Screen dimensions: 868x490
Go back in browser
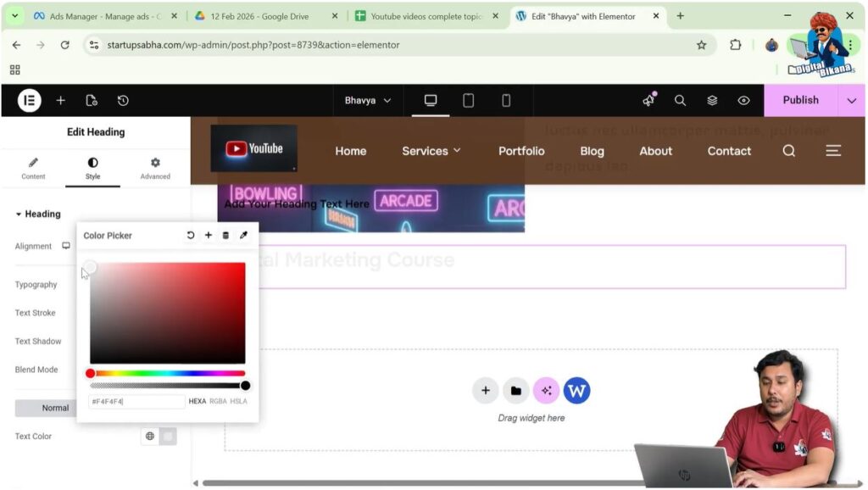click(x=17, y=45)
